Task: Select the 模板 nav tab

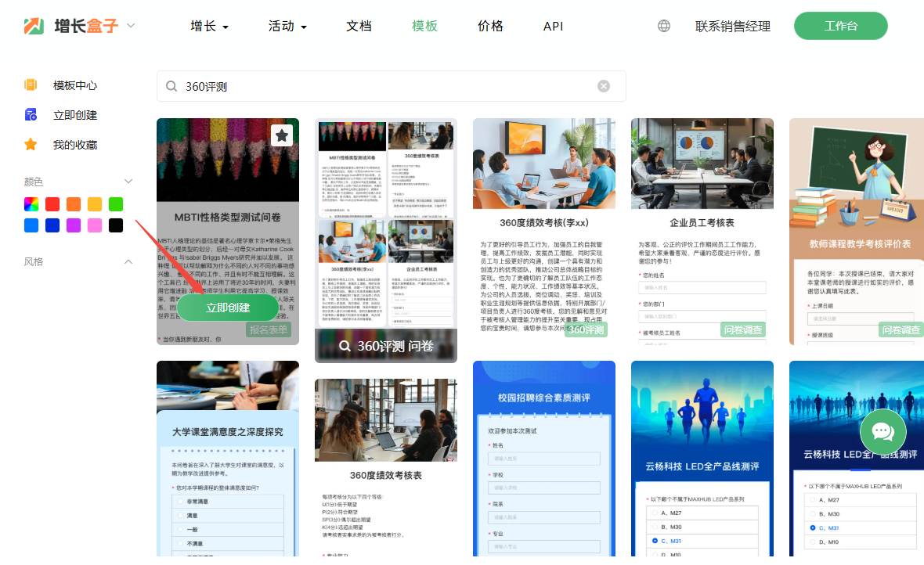Action: (x=425, y=26)
